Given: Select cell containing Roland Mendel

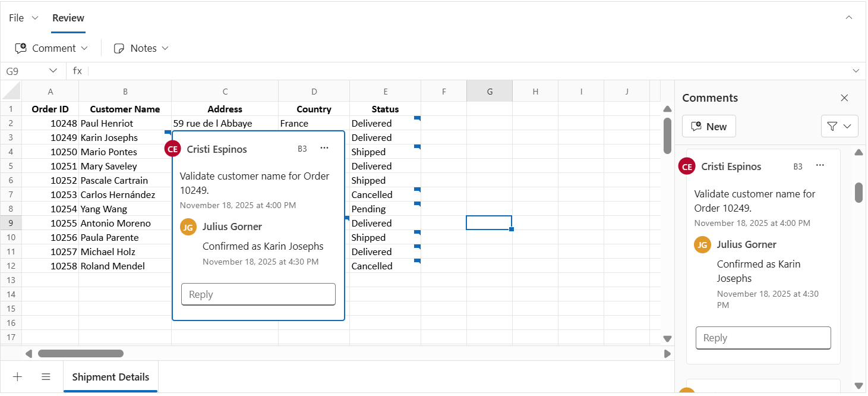Looking at the screenshot, I should tap(125, 266).
